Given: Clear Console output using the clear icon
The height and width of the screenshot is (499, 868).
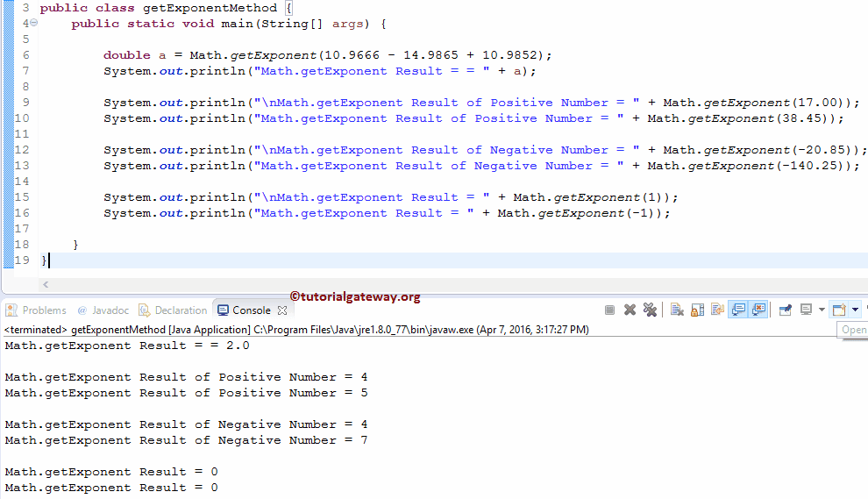Looking at the screenshot, I should (x=677, y=310).
